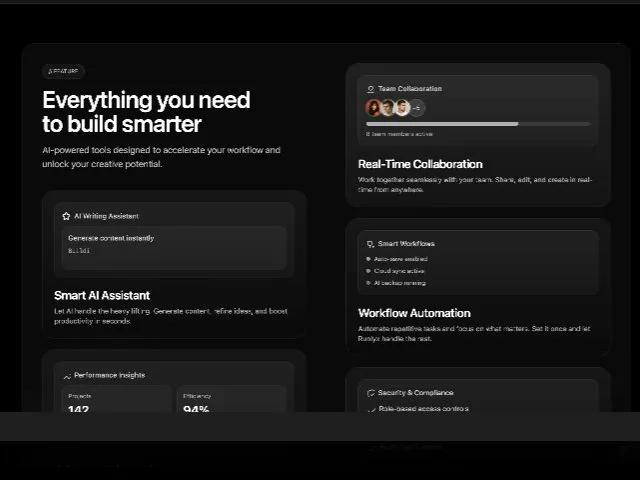Click the Smart AI Assistant heading
Image resolution: width=640 pixels, height=480 pixels.
tap(102, 296)
